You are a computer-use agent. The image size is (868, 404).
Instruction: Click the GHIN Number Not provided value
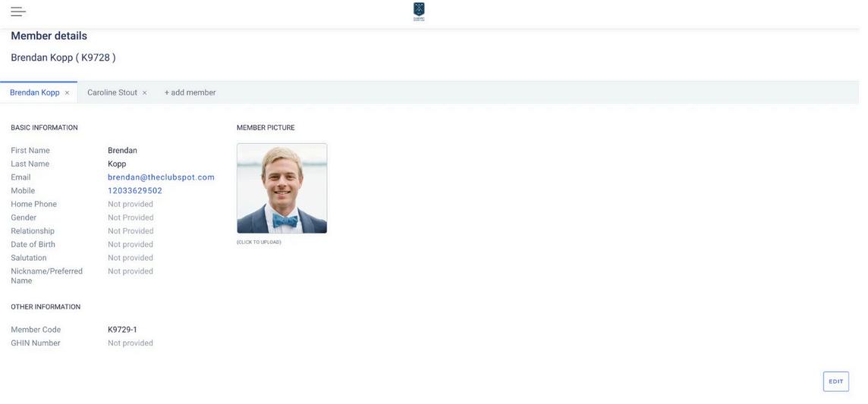point(131,343)
